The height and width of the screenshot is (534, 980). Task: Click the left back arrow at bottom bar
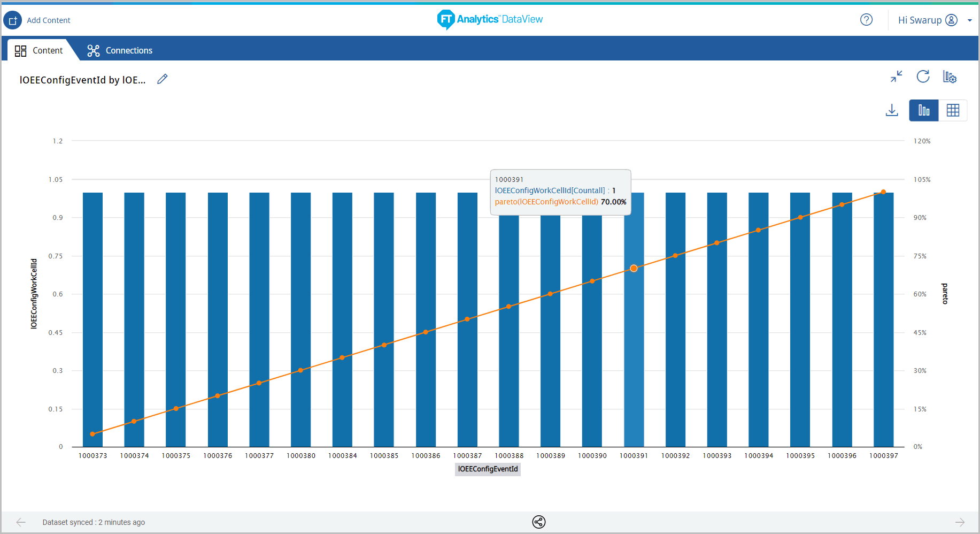point(20,522)
